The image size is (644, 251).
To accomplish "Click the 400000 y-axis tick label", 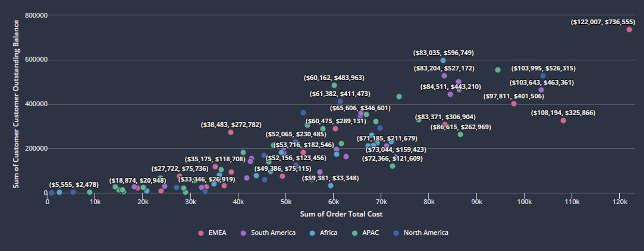I will tap(36, 104).
